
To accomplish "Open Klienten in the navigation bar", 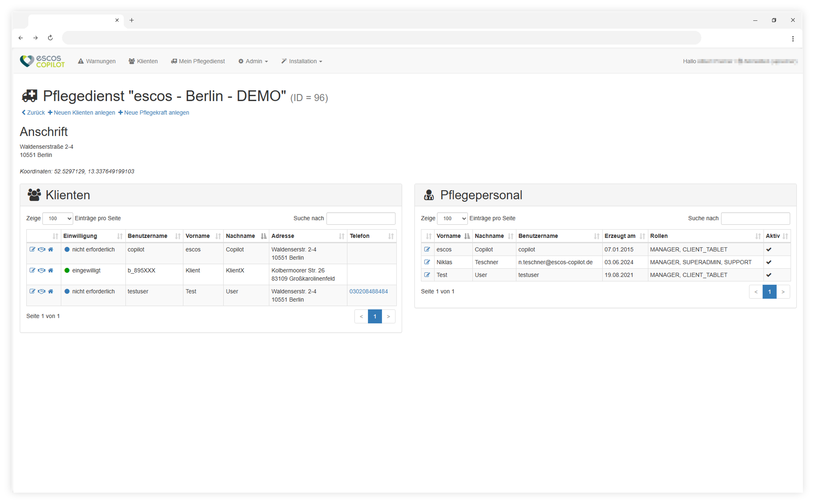I will pos(143,61).
